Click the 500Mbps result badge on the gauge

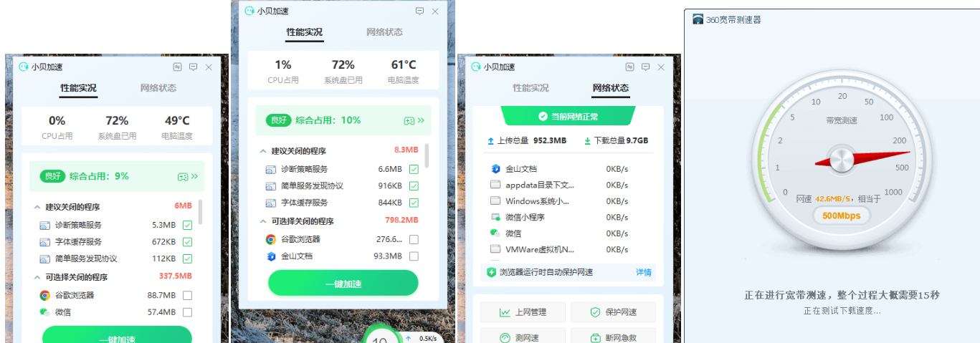tap(841, 215)
